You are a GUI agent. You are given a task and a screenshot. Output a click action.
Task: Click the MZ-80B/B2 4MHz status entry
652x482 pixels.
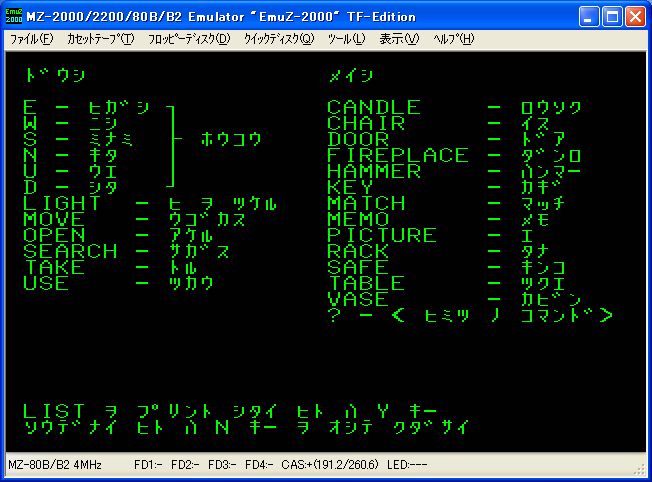(x=54, y=465)
